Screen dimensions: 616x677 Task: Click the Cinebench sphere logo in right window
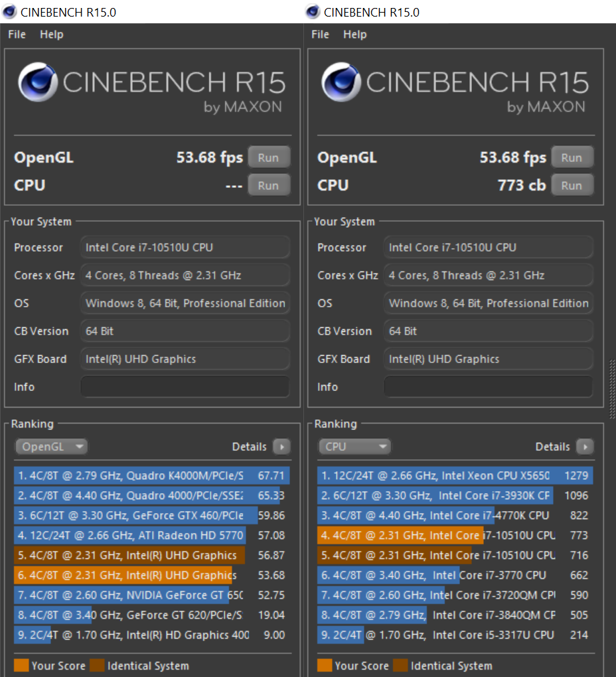[341, 82]
